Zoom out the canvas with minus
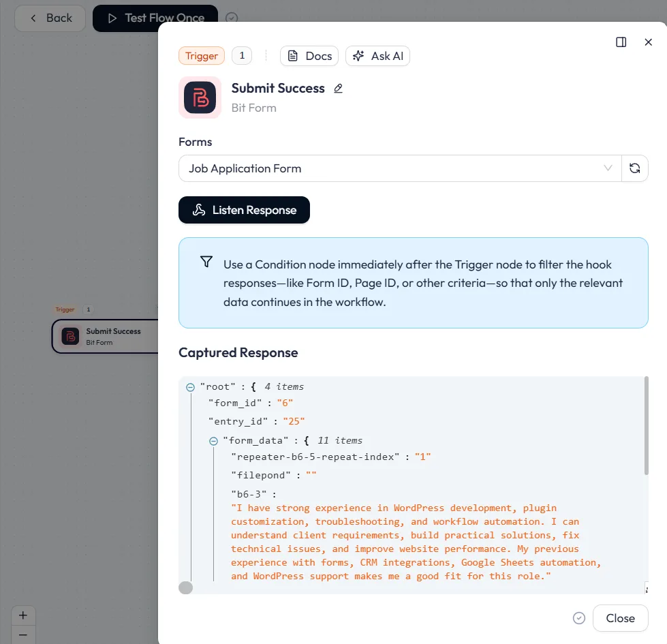667x644 pixels. pyautogui.click(x=23, y=634)
